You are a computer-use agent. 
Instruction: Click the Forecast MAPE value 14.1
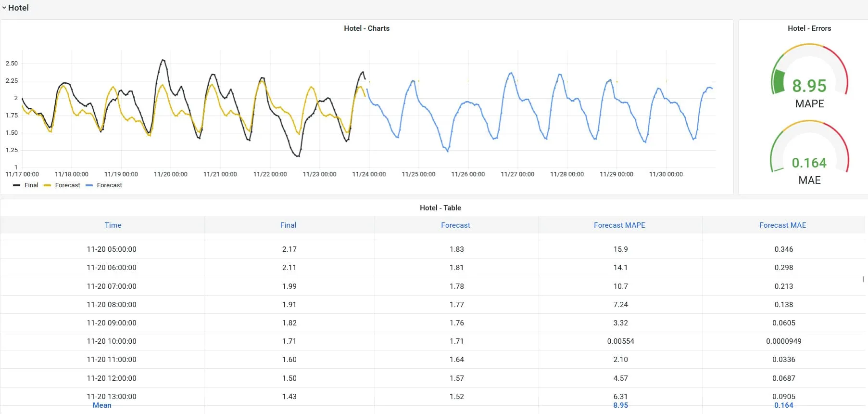pos(620,268)
